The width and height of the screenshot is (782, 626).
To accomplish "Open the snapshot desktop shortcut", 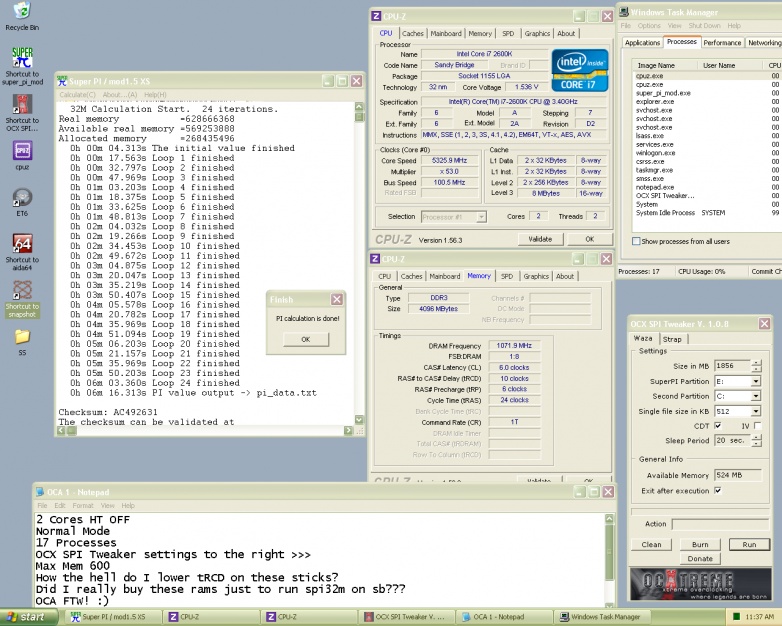I will tap(22, 291).
